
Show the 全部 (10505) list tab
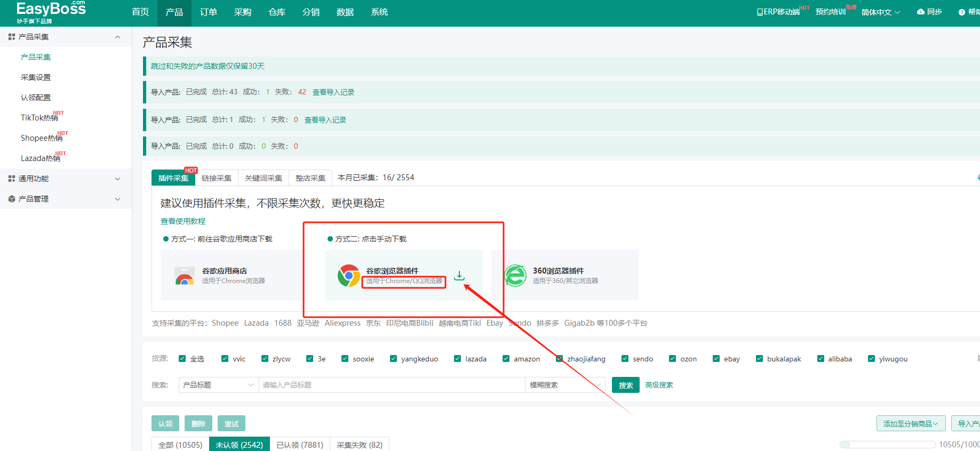tap(180, 445)
